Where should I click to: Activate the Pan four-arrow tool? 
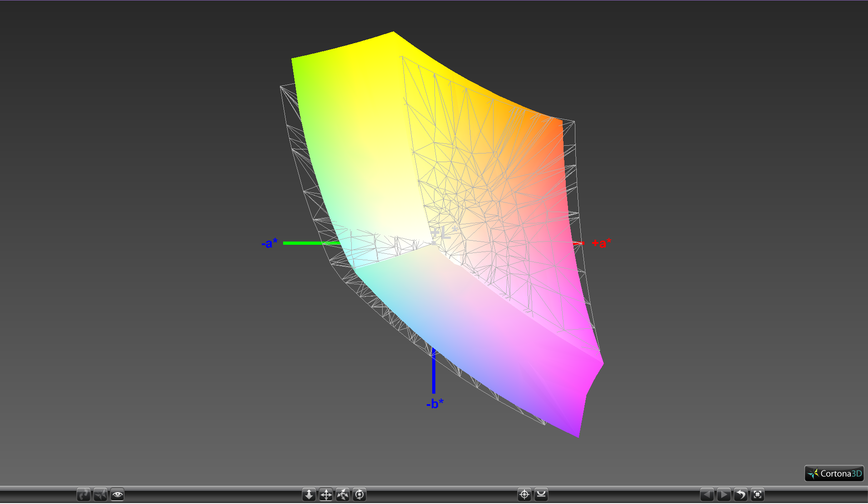pyautogui.click(x=326, y=494)
